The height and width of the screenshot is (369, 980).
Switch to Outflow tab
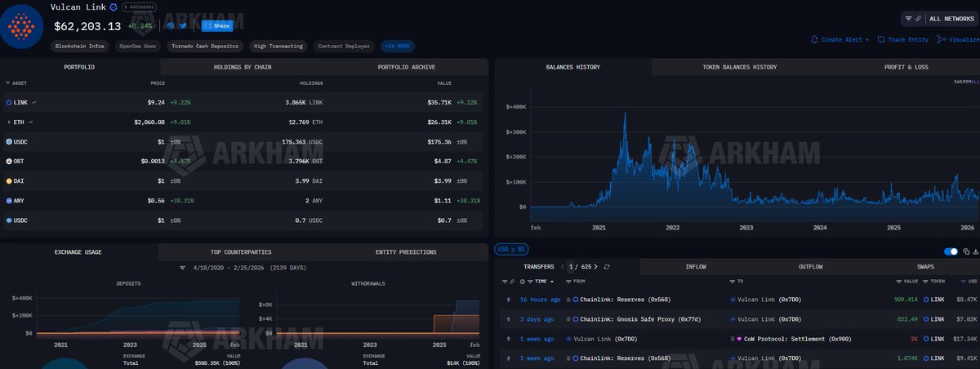coord(809,266)
